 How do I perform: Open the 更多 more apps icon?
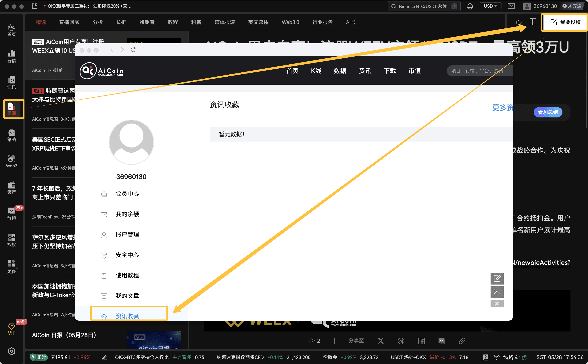coord(11,266)
